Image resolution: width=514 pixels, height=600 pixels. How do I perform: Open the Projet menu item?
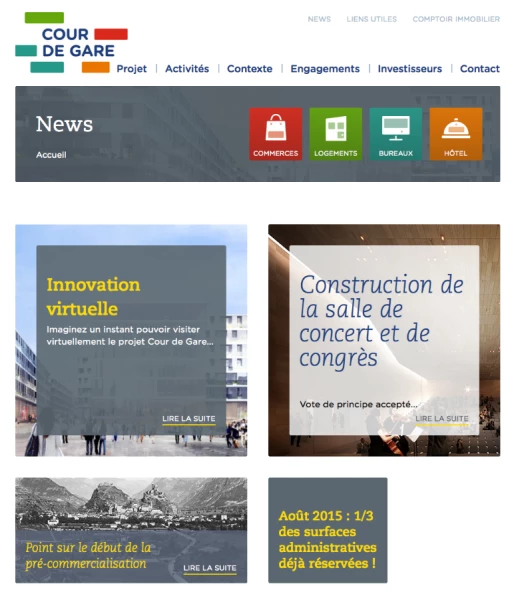coord(132,69)
